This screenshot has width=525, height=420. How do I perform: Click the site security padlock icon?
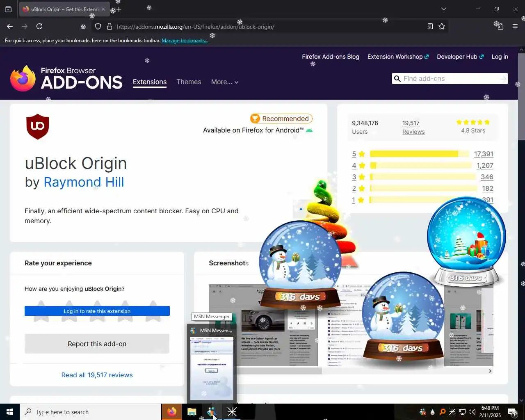click(110, 26)
